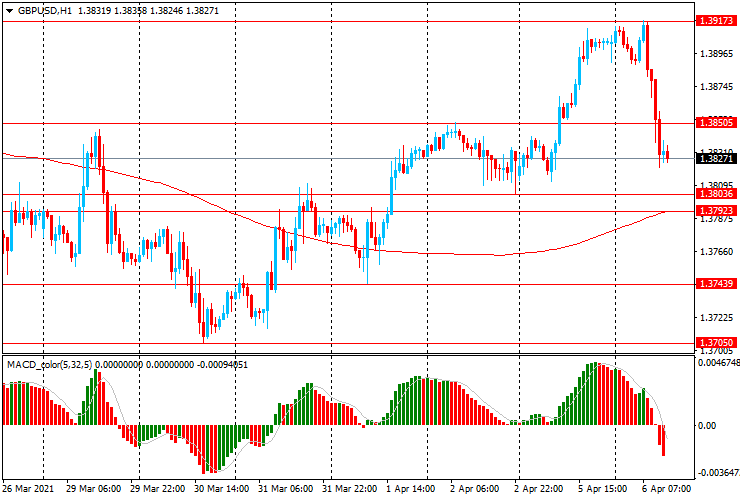The image size is (740, 500).
Task: Click the 6 Apr 07:00 time label
Action: [x=667, y=488]
